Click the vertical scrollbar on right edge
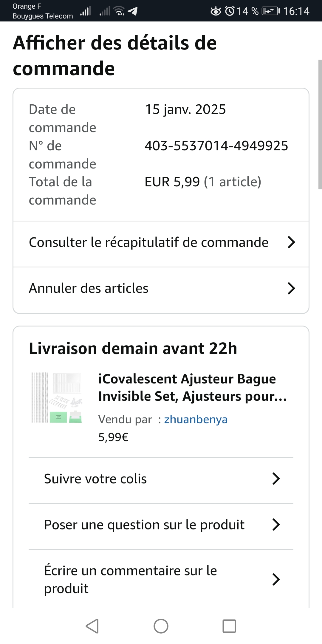This screenshot has height=644, width=322. [x=320, y=124]
